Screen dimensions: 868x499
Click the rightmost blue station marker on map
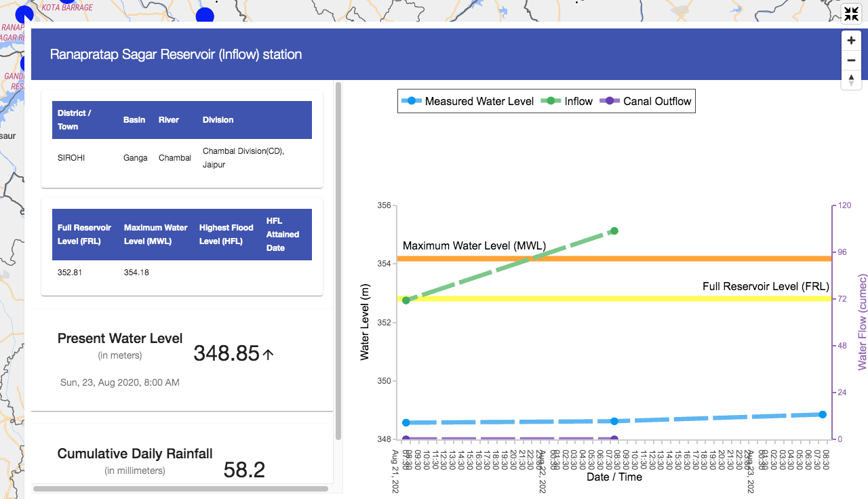205,16
